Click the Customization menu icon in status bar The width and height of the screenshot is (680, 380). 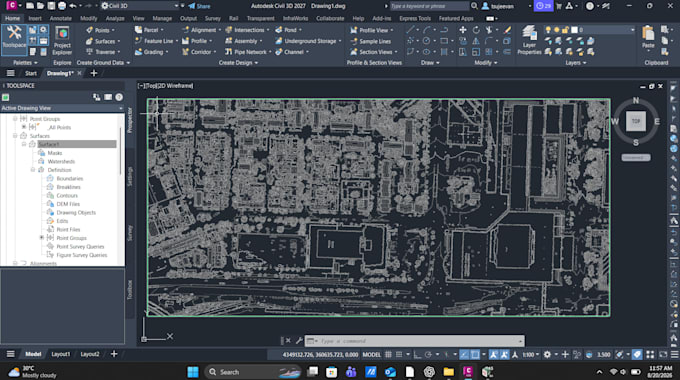(x=675, y=354)
